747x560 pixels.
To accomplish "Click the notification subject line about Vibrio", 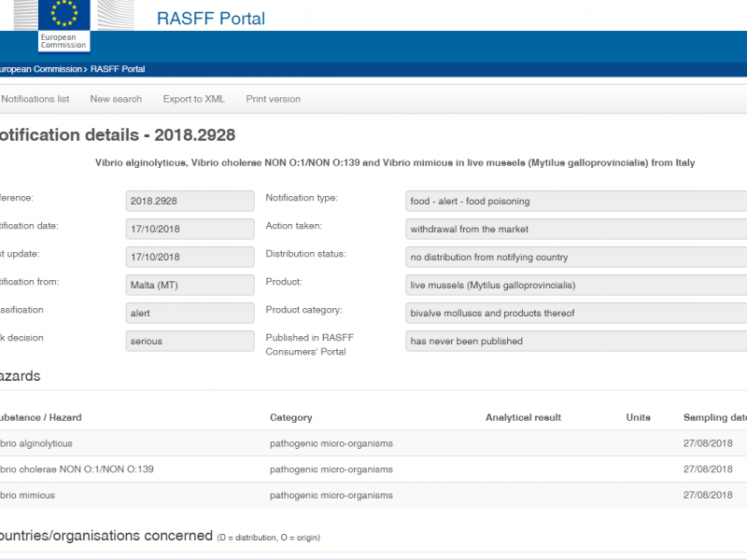I will click(x=395, y=162).
